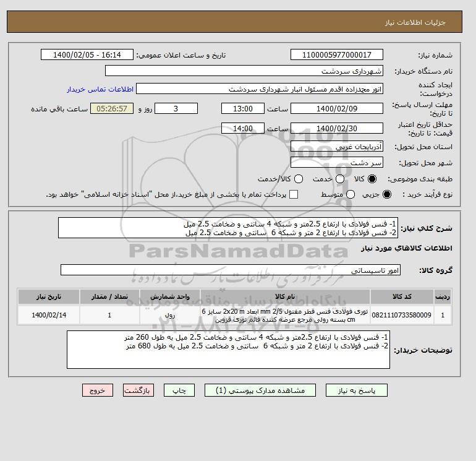The image size is (476, 461).
Task: Click the توضیحات خریدار notes box
Action: 228,350
